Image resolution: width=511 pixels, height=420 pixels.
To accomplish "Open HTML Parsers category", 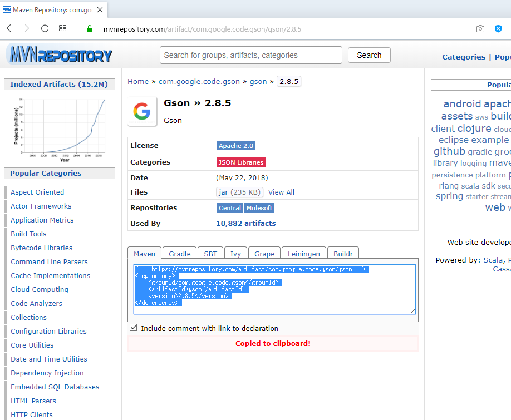I will pos(33,401).
